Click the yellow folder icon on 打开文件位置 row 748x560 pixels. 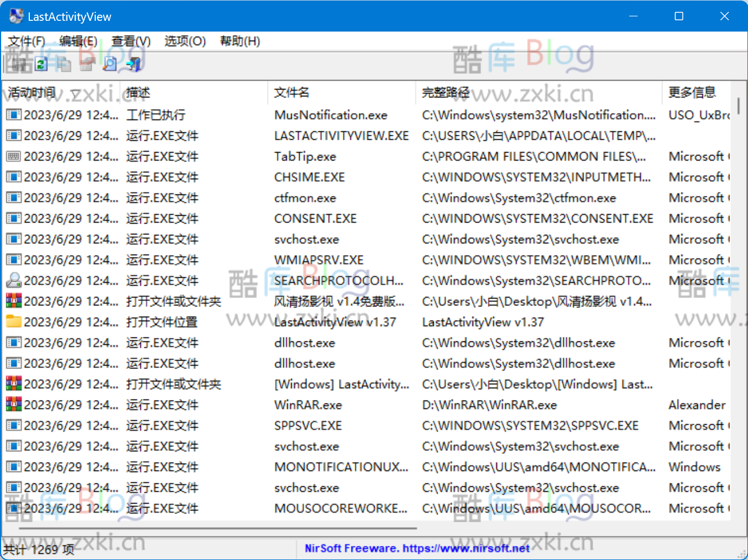coord(12,322)
